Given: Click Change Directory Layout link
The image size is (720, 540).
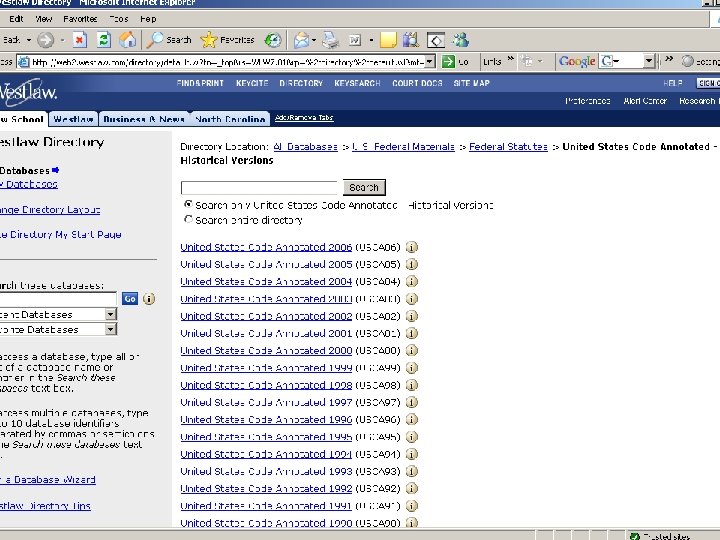Looking at the screenshot, I should coord(50,209).
